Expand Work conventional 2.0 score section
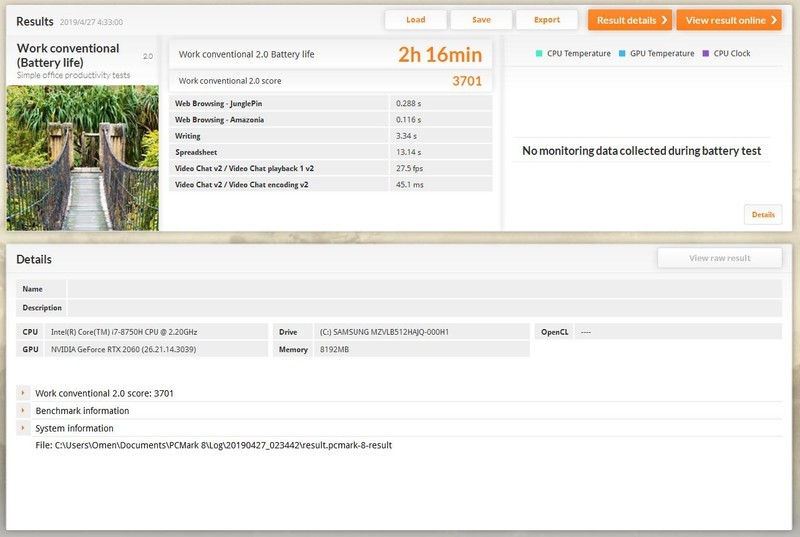The height and width of the screenshot is (537, 800). click(x=23, y=393)
